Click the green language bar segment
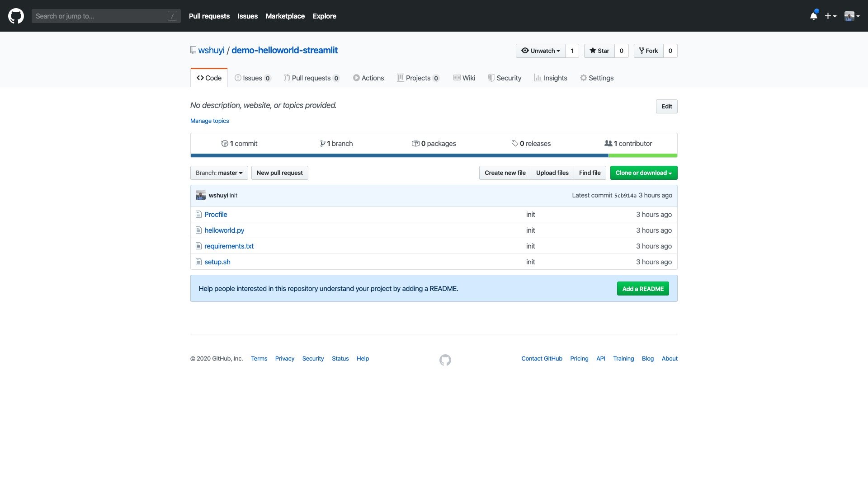This screenshot has width=868, height=488. 643,155
